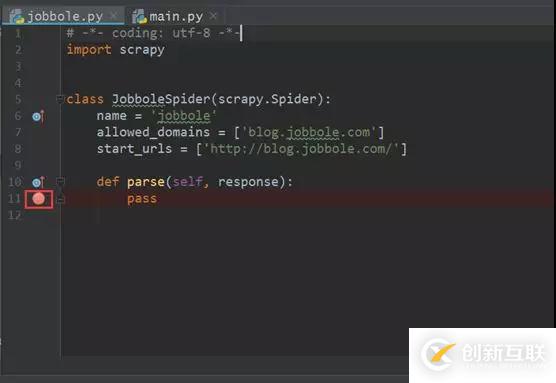Click line number 12 in the gutter

pyautogui.click(x=14, y=215)
